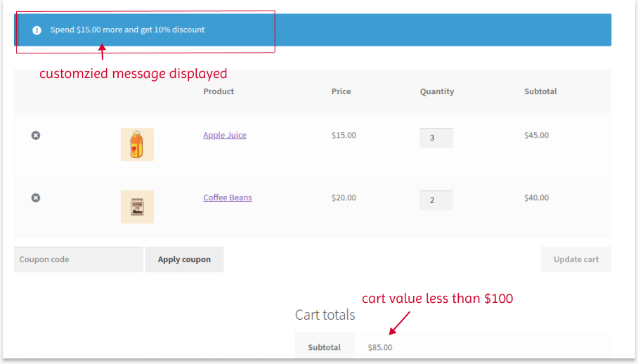This screenshot has height=364, width=638.
Task: Click the Subtotal label in Cart totals
Action: click(325, 347)
